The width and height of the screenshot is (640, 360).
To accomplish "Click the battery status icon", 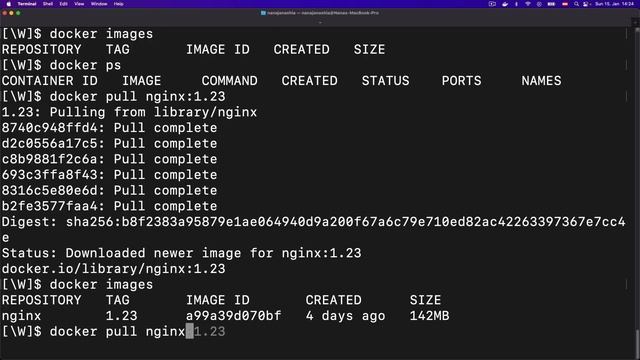I will click(551, 4).
